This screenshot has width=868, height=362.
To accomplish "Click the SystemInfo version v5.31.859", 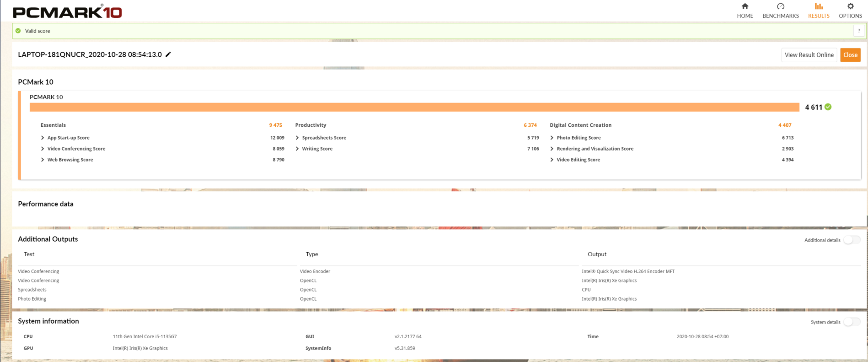I will point(405,348).
